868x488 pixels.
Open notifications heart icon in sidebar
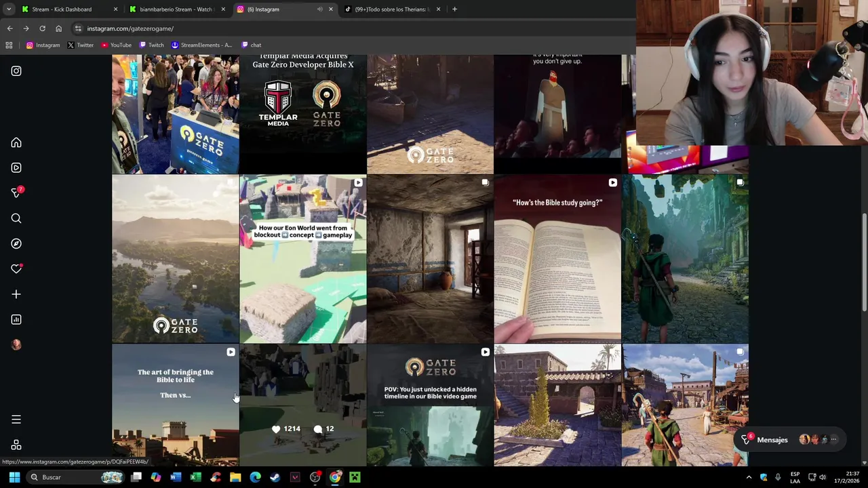click(16, 269)
